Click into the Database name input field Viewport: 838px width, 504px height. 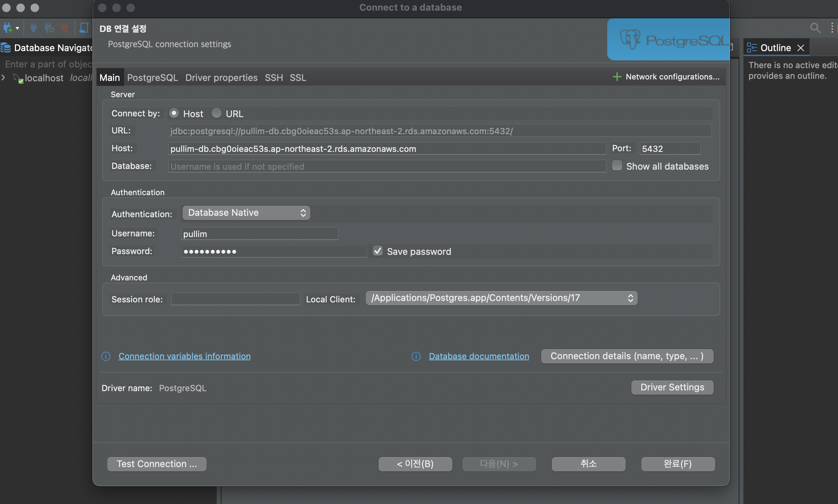point(387,166)
